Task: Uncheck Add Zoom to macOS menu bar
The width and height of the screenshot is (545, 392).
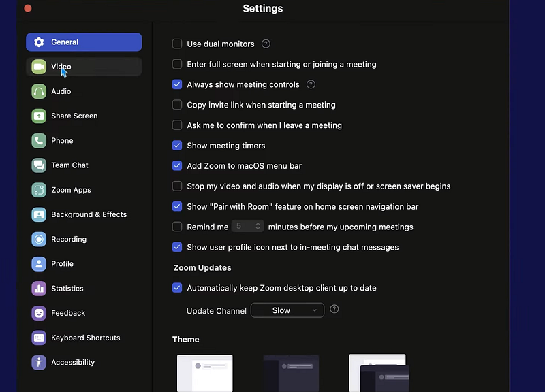Action: pyautogui.click(x=177, y=165)
